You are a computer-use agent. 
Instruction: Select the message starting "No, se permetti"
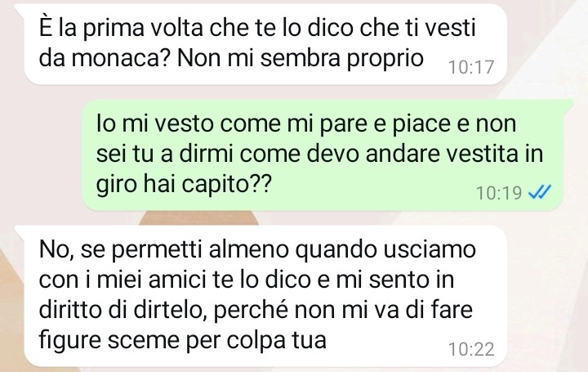(265, 296)
